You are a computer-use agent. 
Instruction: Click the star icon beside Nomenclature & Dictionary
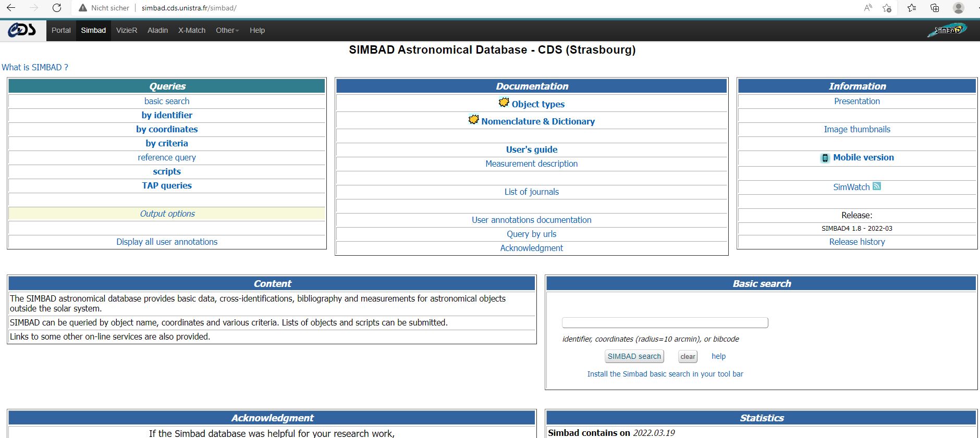click(x=473, y=120)
